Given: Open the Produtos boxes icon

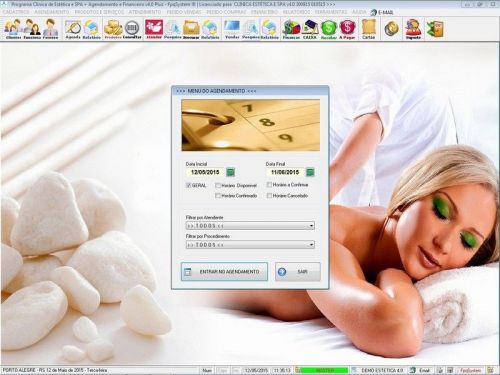Looking at the screenshot, I should (x=113, y=29).
